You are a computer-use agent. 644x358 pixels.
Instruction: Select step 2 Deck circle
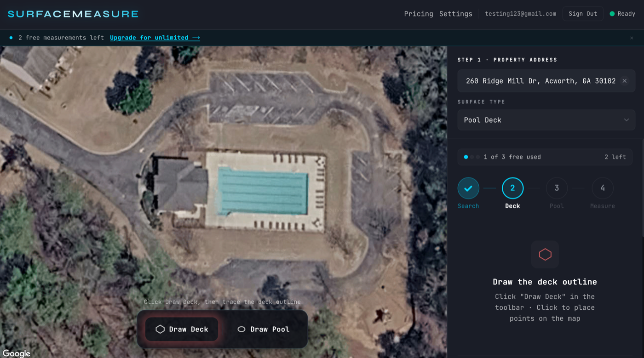coord(512,188)
